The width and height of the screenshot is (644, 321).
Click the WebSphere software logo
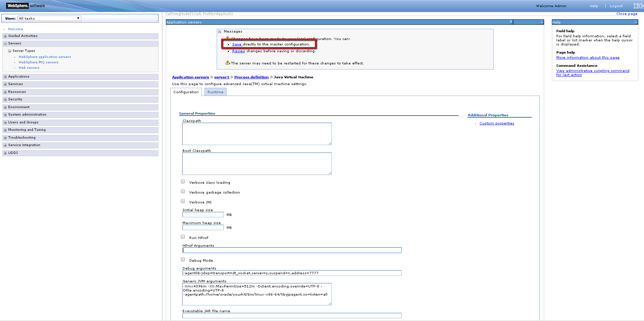(x=26, y=6)
